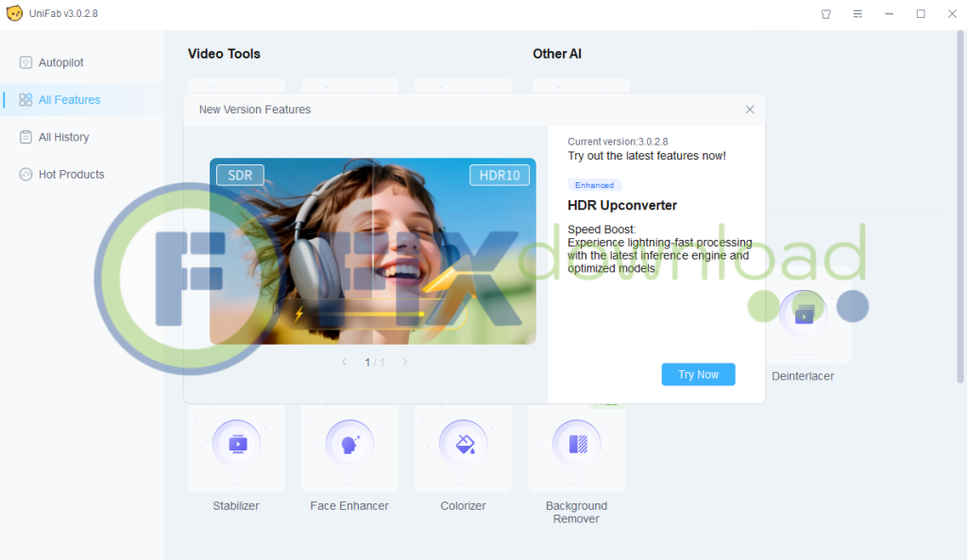Click the Enhanced tag badge

tap(594, 185)
